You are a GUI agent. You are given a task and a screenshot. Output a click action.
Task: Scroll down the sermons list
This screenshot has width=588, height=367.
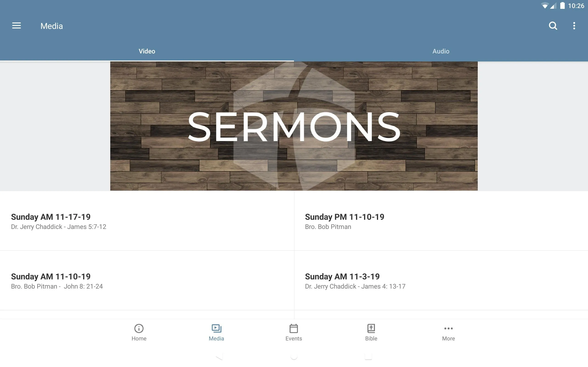(294, 254)
